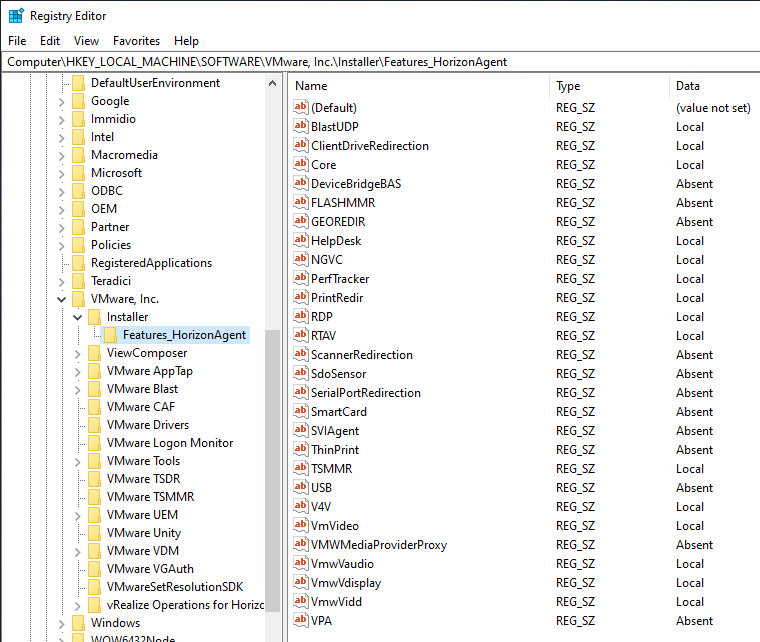The width and height of the screenshot is (760, 642).
Task: Select the VPA value name
Action: (x=321, y=621)
